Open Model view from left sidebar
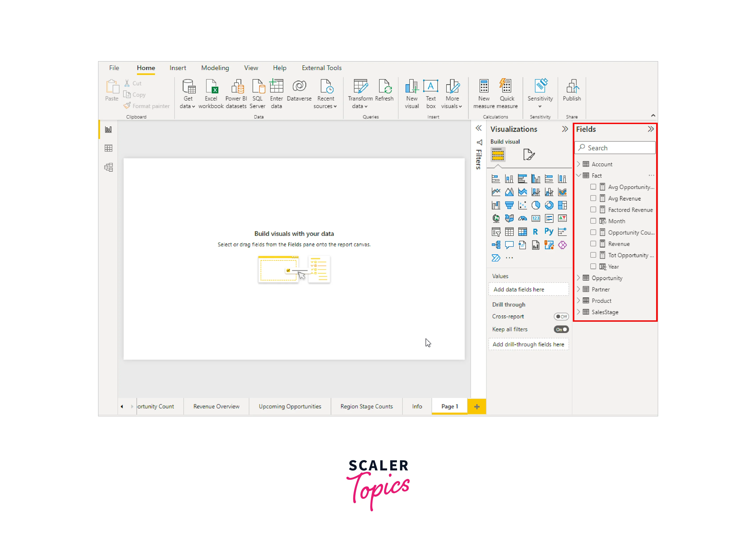756x554 pixels. (108, 167)
